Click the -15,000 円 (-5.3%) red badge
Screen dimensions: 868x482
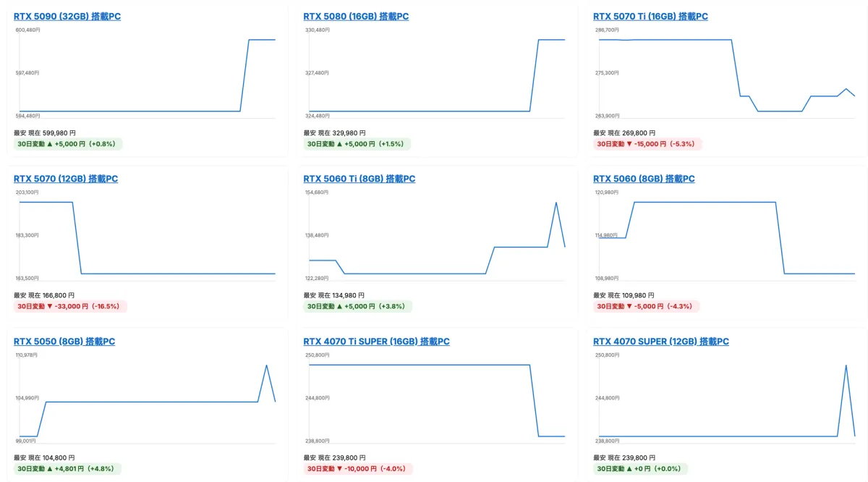click(647, 144)
